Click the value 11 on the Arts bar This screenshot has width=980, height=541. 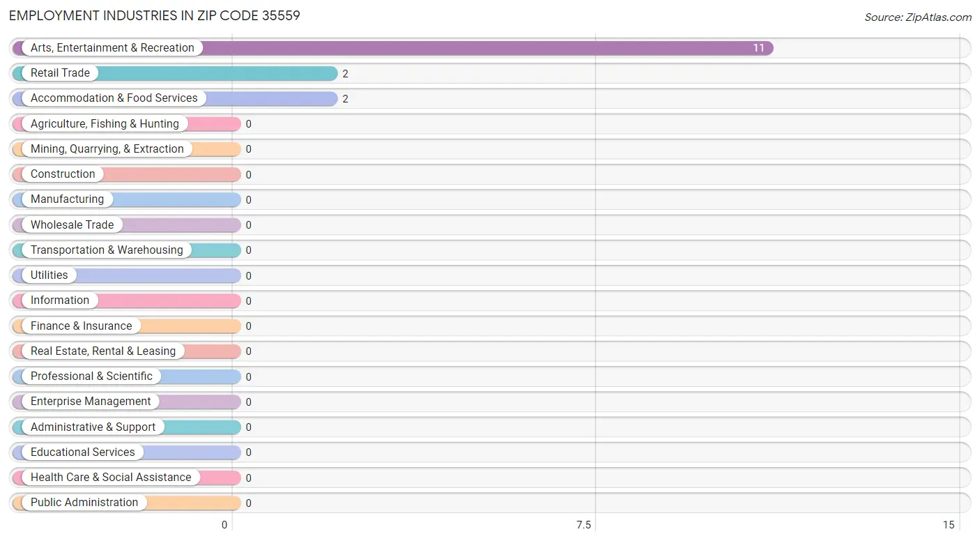point(758,48)
